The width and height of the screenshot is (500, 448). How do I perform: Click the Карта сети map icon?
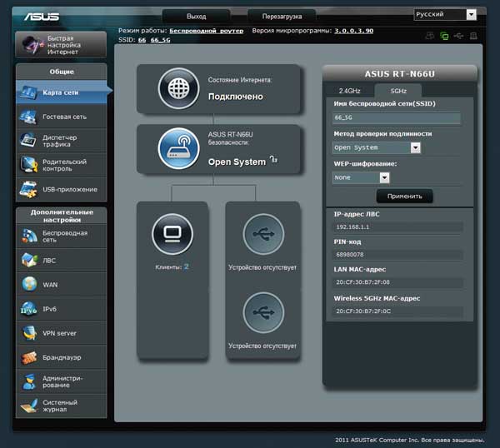pyautogui.click(x=28, y=92)
